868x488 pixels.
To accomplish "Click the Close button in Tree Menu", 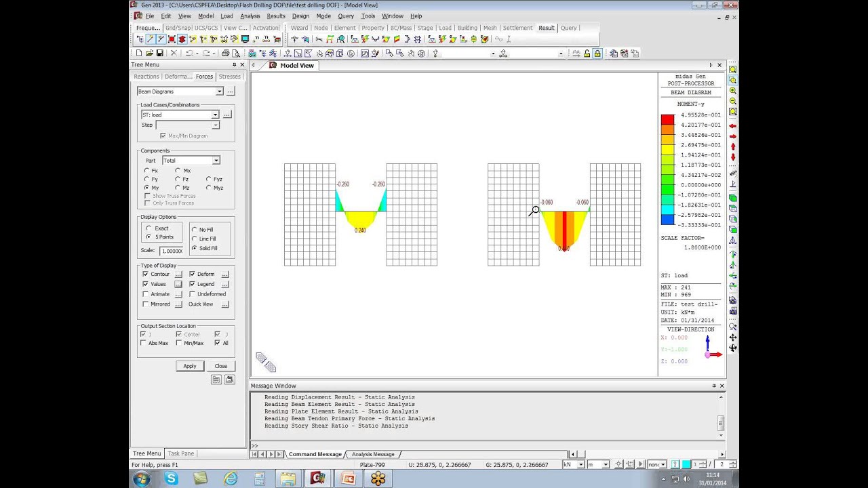I will pyautogui.click(x=221, y=366).
